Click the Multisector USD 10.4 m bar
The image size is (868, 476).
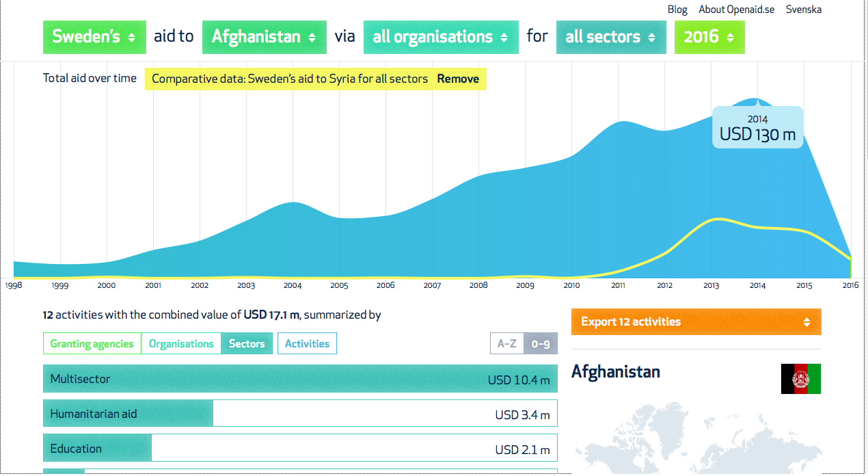pos(300,378)
